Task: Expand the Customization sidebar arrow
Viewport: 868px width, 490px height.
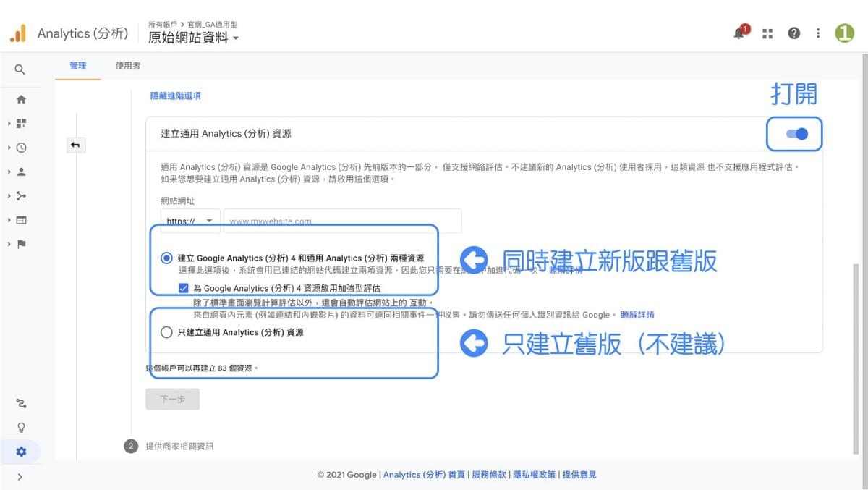Action: tap(9, 124)
